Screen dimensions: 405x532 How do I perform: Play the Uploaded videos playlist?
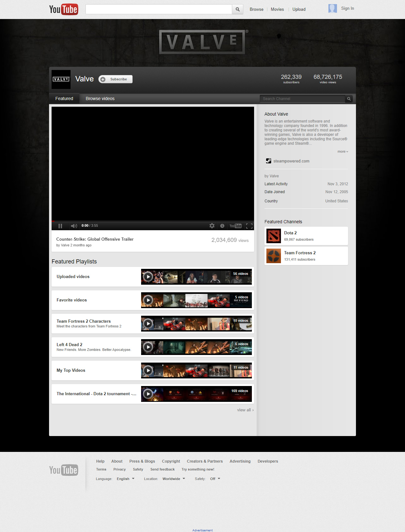[x=148, y=277]
